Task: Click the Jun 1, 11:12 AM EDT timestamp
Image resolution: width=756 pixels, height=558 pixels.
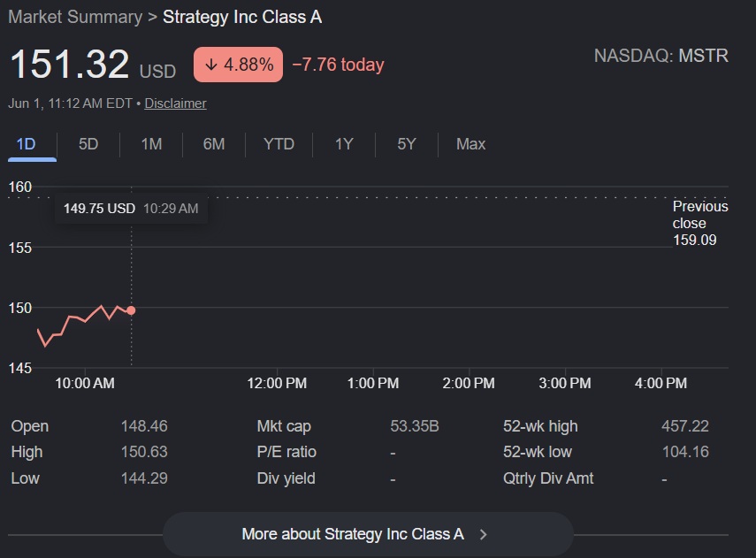Action: coord(70,103)
